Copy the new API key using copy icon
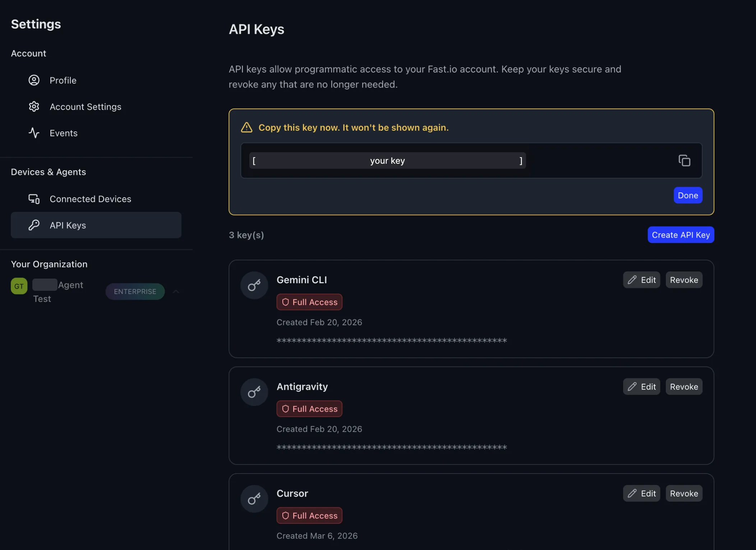Viewport: 756px width, 550px height. [x=684, y=160]
